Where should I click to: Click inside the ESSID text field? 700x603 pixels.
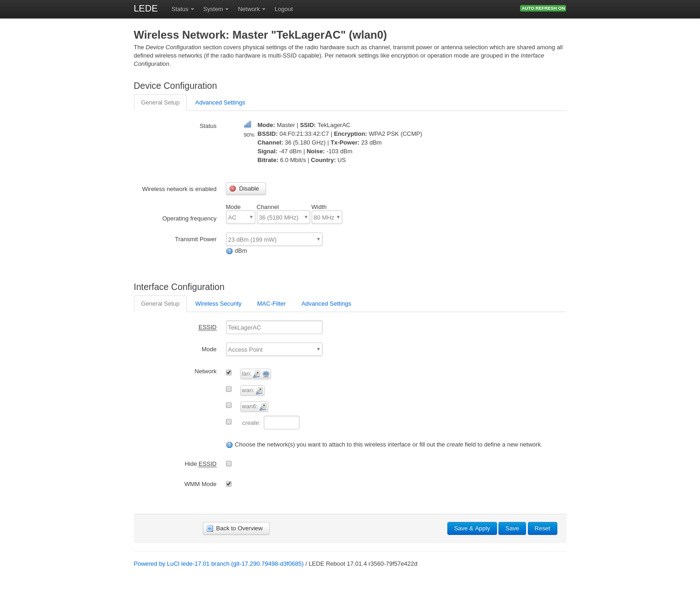pos(274,327)
